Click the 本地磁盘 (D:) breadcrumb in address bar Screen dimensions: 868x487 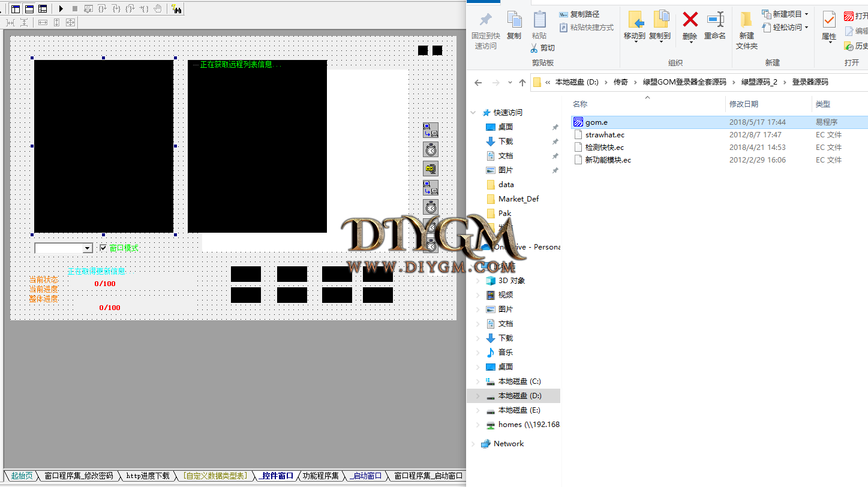pyautogui.click(x=576, y=82)
